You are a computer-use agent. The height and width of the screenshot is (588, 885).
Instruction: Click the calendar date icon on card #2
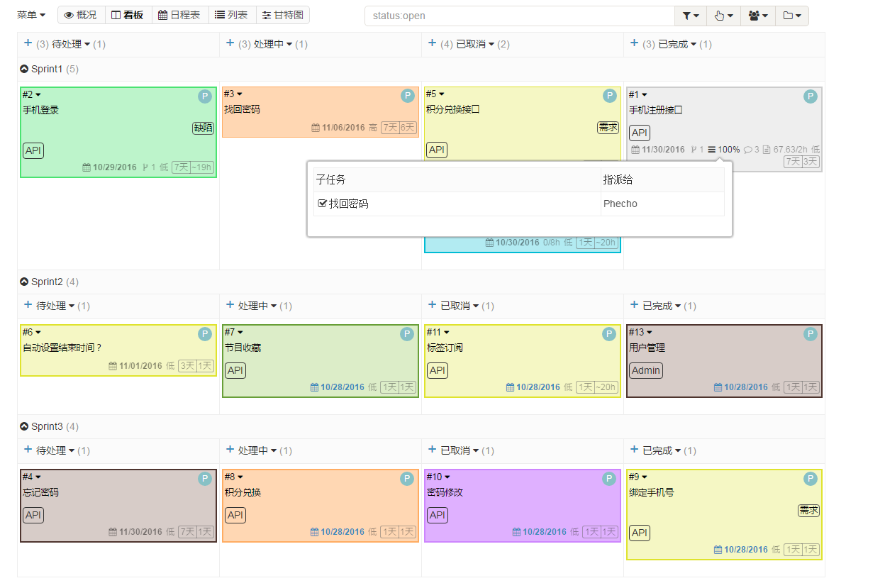(87, 167)
